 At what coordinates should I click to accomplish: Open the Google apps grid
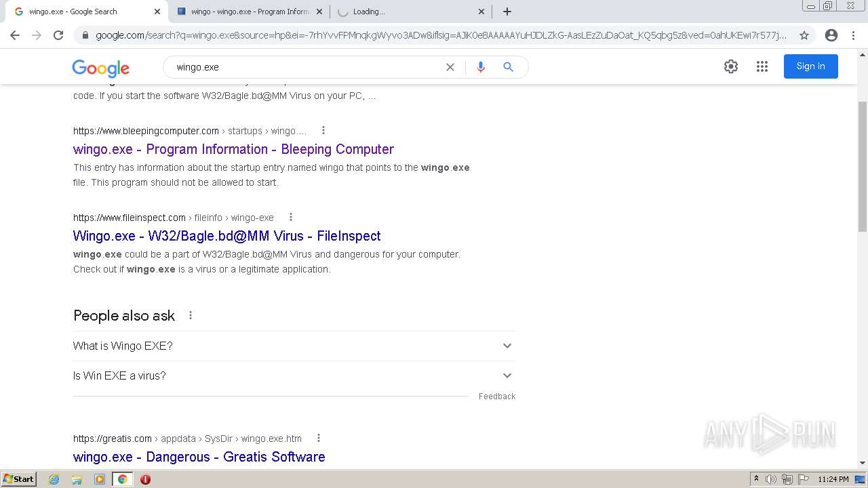(762, 66)
